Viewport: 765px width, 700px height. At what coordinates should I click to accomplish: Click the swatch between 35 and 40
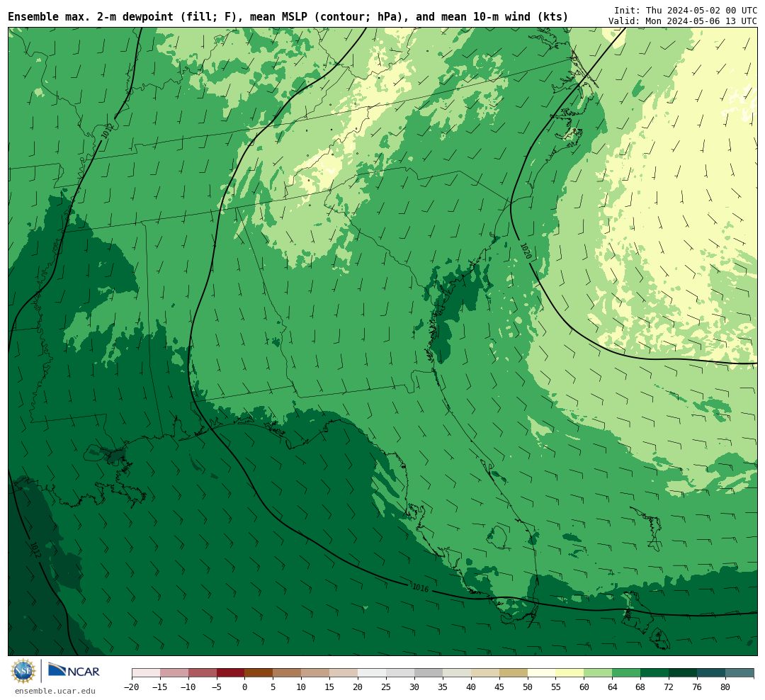tap(457, 673)
